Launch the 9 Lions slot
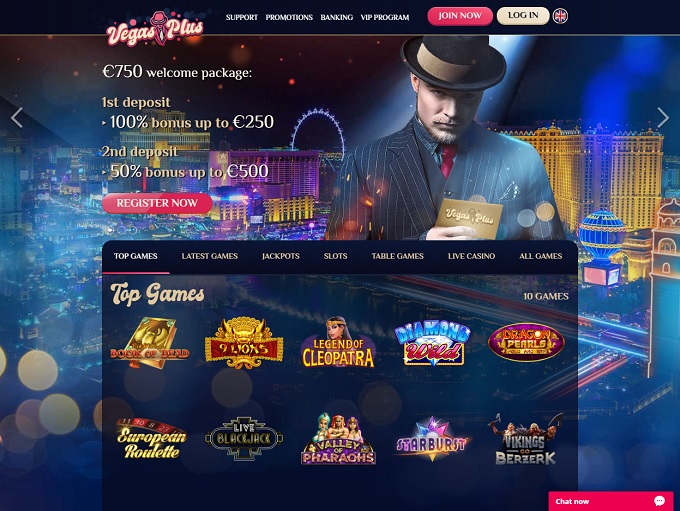680x511 pixels. [x=244, y=343]
